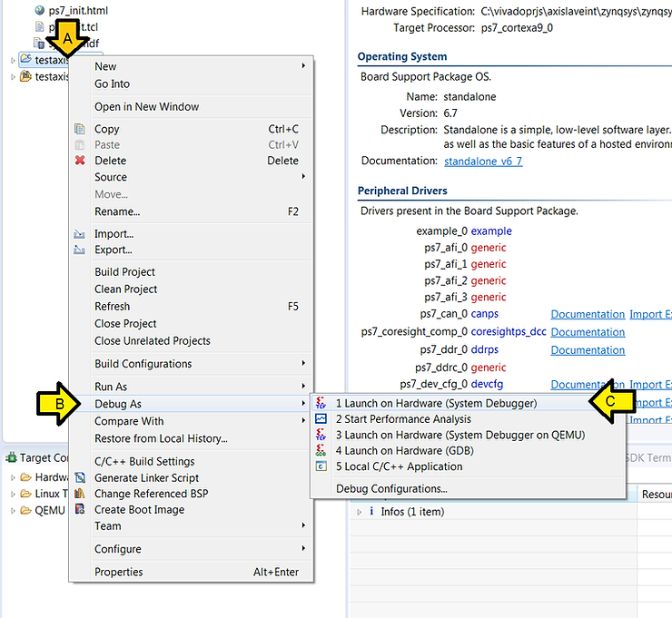Open Import Examples link for ps7_can_0

pyautogui.click(x=650, y=314)
